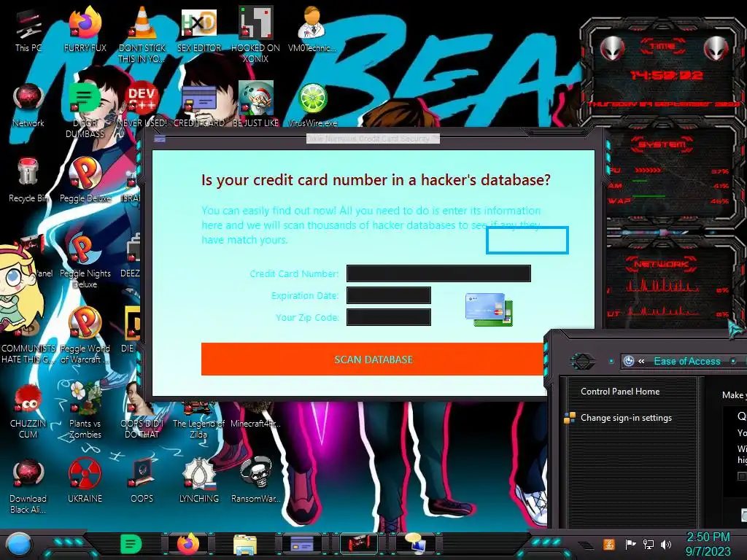Viewport: 747px width, 560px height.
Task: Click the SCAN DATABASE button
Action: [373, 359]
